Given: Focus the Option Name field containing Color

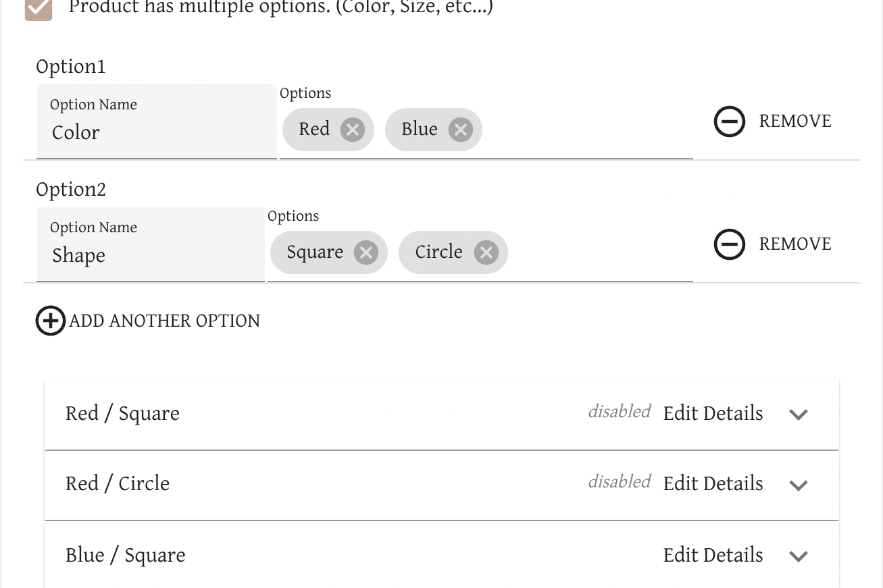Looking at the screenshot, I should pos(157,122).
